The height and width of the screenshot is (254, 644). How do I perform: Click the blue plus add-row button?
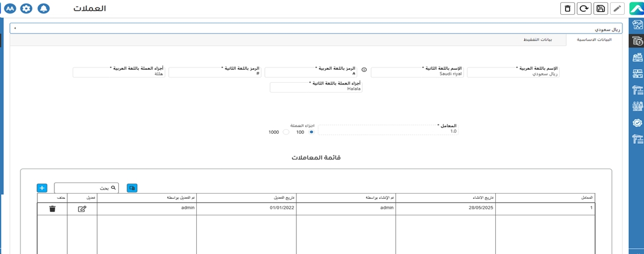(x=42, y=188)
